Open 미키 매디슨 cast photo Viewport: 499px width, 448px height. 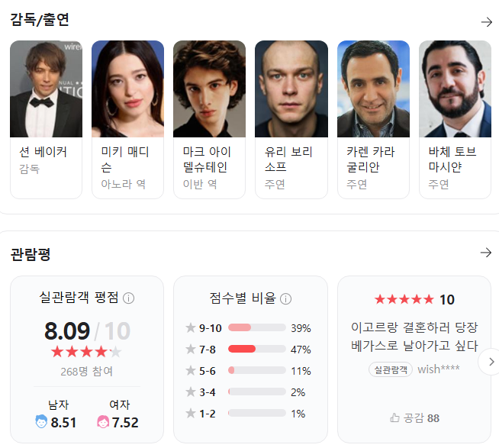127,89
